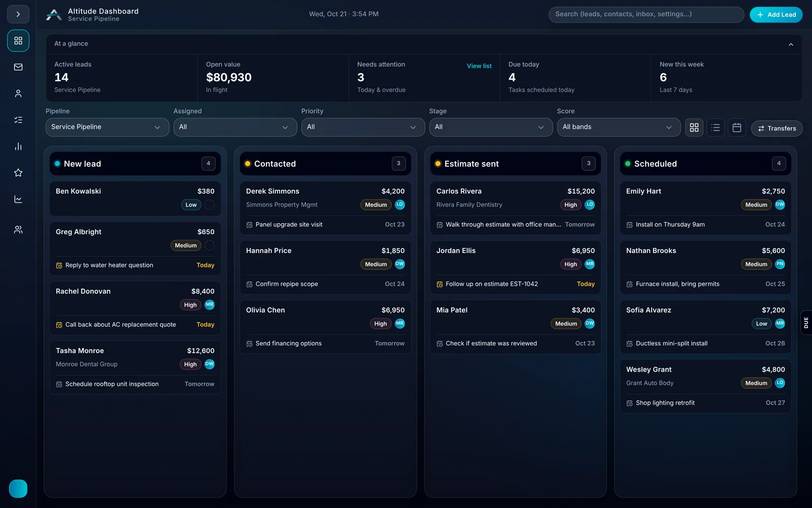The height and width of the screenshot is (508, 812).
Task: Open the DUE side tab
Action: click(x=806, y=323)
